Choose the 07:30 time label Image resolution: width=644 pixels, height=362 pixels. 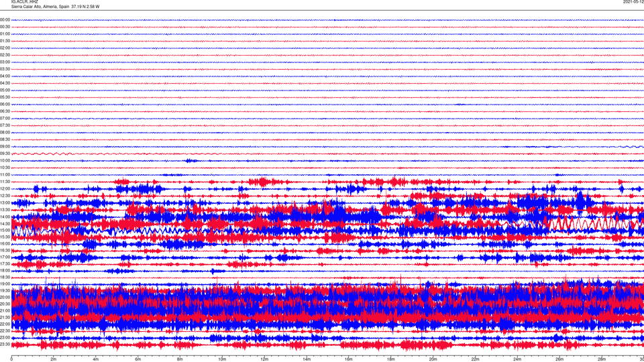(x=5, y=125)
